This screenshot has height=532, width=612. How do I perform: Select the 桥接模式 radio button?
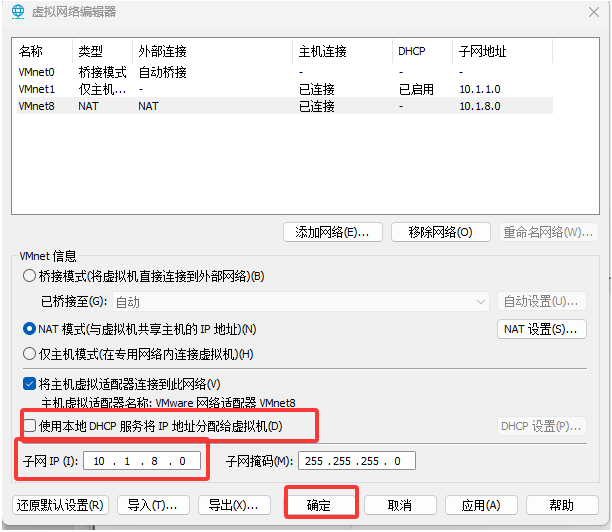29,276
